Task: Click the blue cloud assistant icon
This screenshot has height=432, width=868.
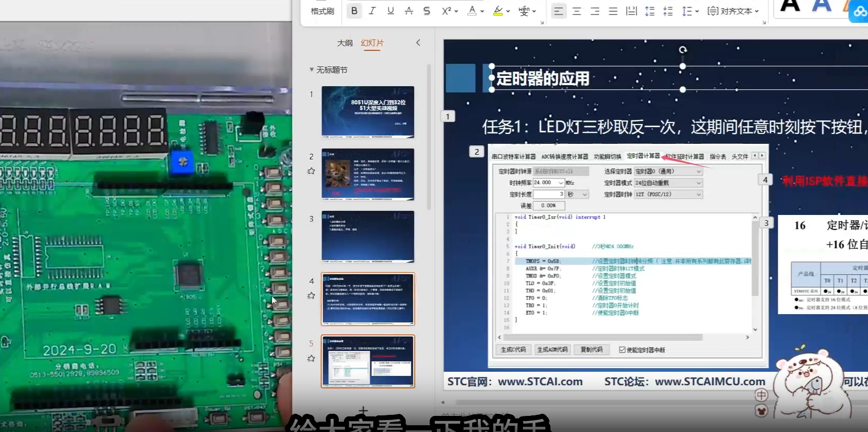Action: tap(859, 11)
